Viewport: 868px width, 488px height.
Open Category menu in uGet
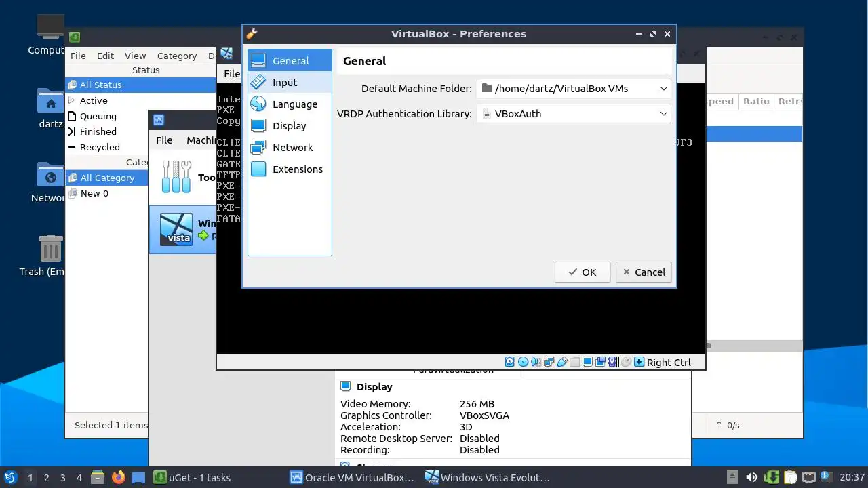(x=177, y=56)
